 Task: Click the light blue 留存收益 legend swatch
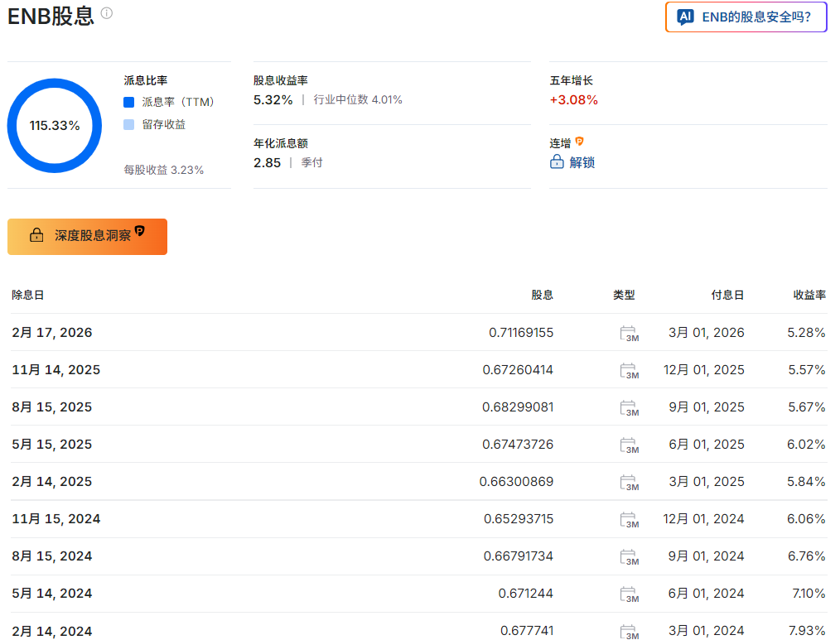(128, 125)
